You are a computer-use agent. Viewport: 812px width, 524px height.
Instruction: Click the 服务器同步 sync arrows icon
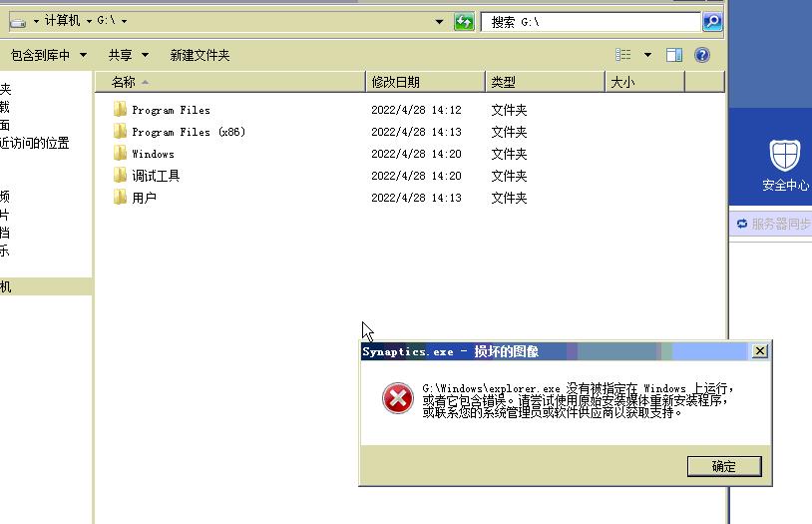(x=742, y=224)
